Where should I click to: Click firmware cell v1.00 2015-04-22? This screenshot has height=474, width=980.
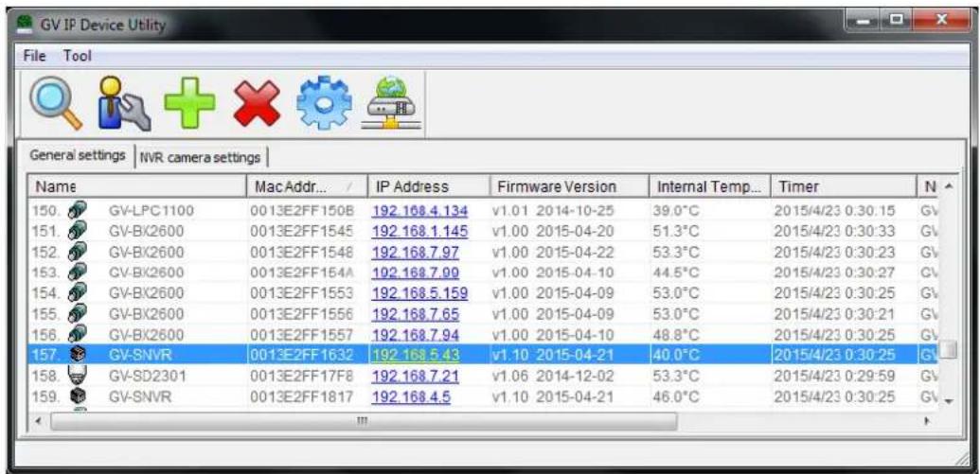[x=553, y=253]
